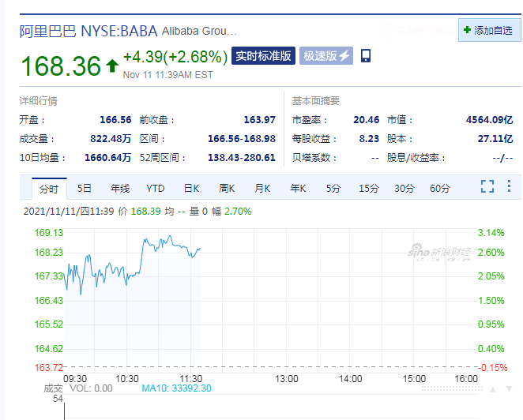Click the 阿里巴巴 stock name title

[48, 32]
